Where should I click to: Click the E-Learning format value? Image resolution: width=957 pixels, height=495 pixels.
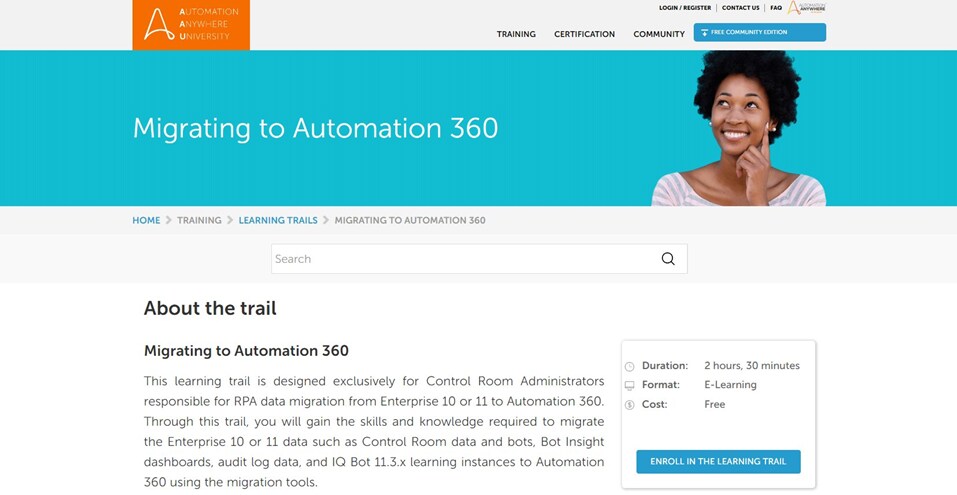coord(730,385)
